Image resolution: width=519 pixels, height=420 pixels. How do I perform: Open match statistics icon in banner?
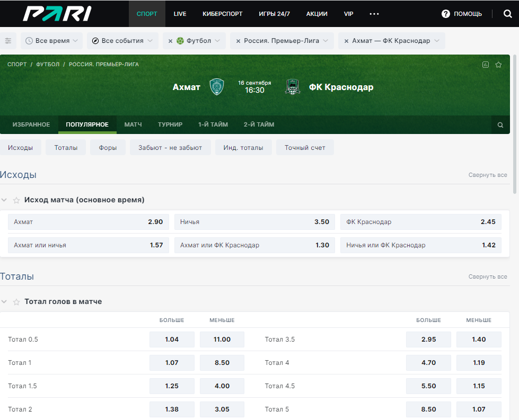(485, 65)
